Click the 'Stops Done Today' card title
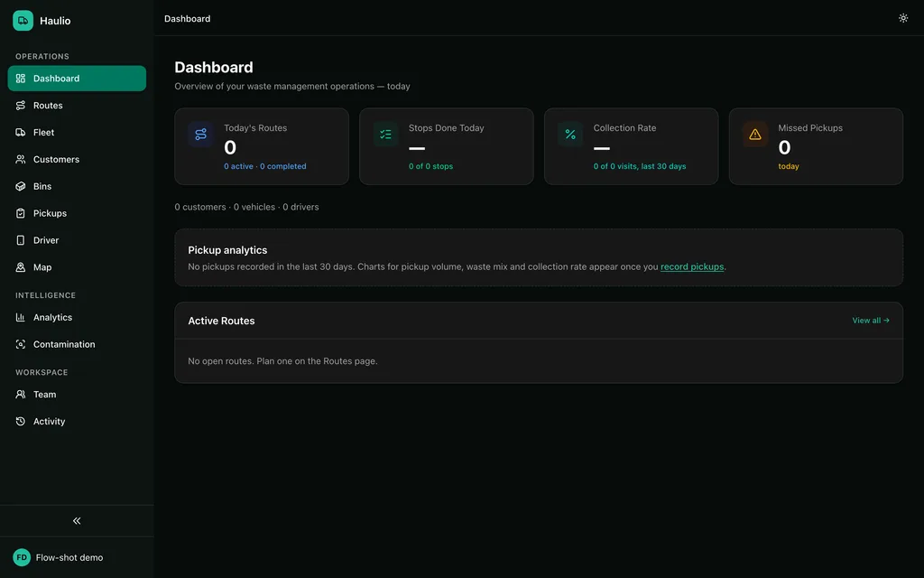This screenshot has width=924, height=578. coord(446,128)
